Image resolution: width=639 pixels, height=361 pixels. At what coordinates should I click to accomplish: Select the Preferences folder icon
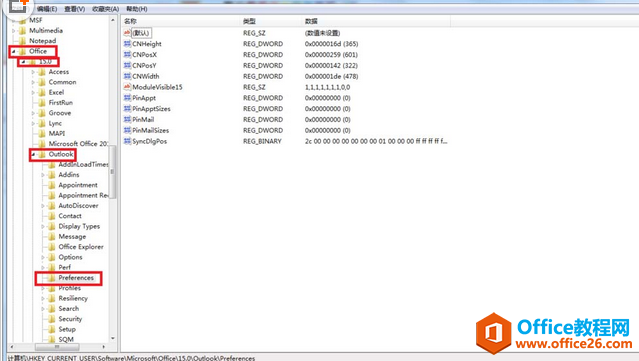coord(52,278)
